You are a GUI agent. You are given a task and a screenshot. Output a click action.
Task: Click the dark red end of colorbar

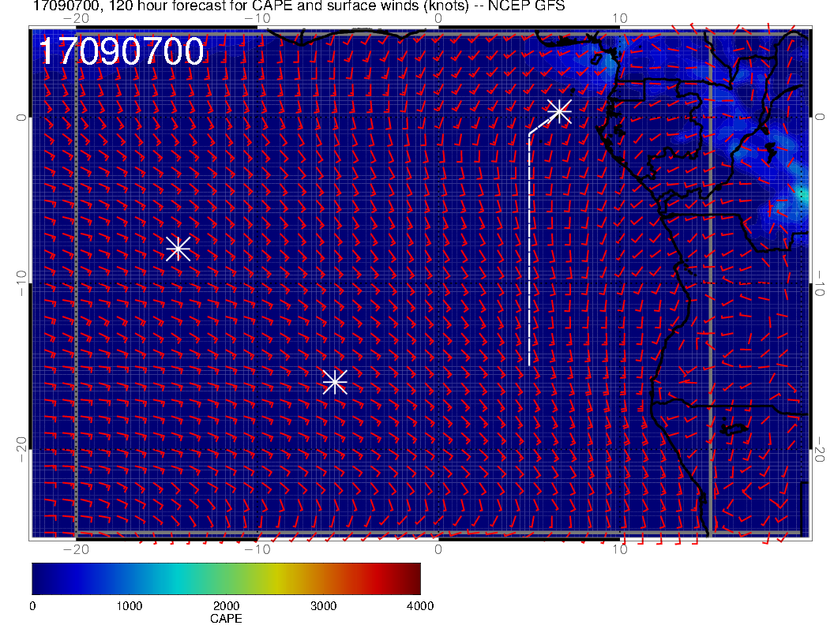point(412,578)
